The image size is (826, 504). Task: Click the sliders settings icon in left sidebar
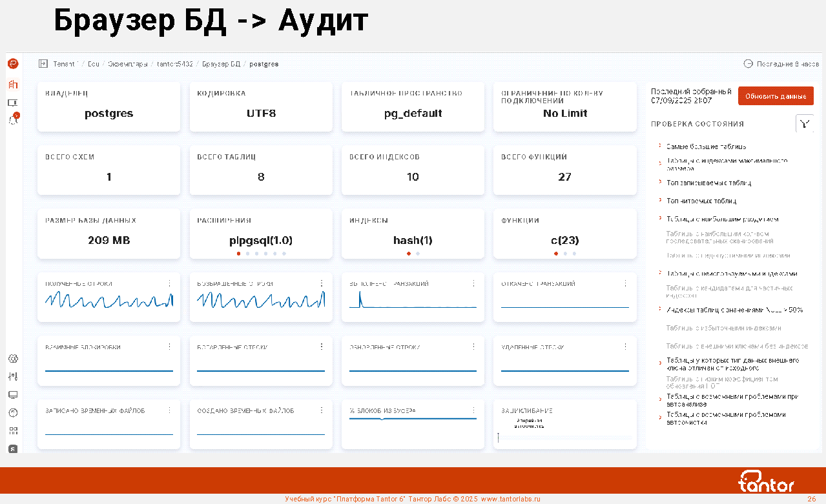pos(13,376)
